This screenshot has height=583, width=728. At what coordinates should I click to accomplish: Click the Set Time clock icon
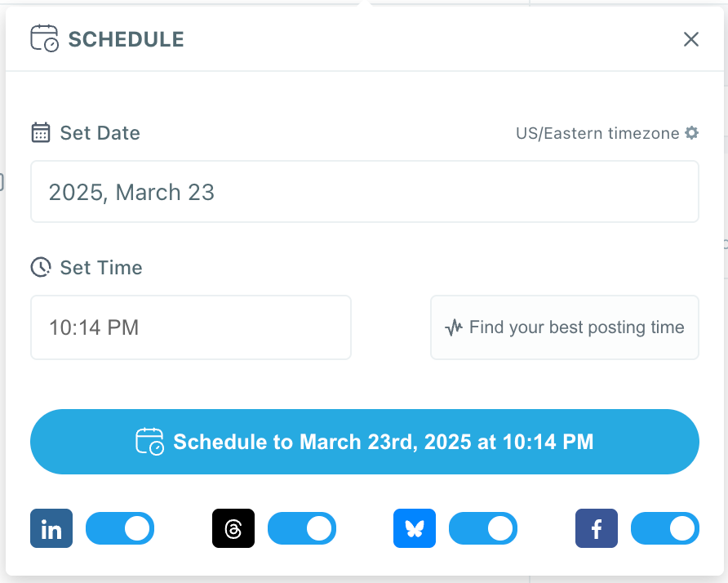click(x=40, y=267)
